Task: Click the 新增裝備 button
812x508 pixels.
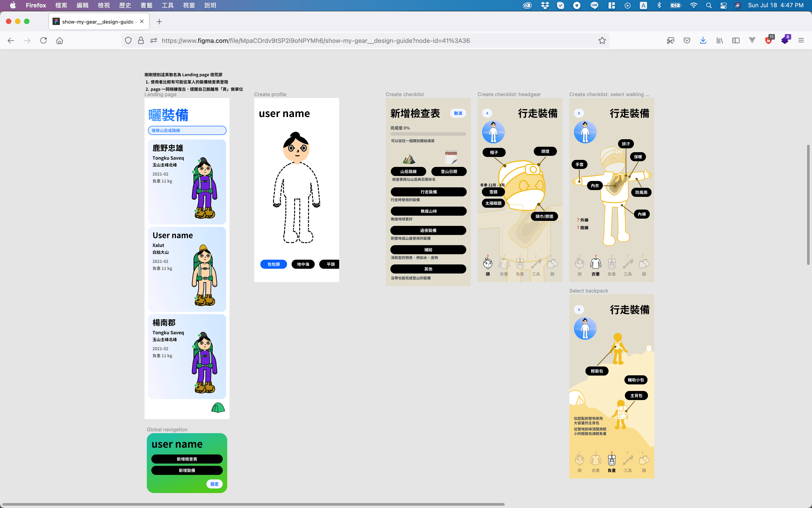Action: [187, 470]
